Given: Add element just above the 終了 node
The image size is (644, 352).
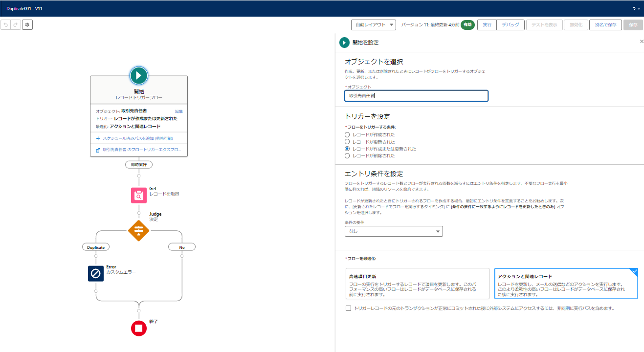Looking at the screenshot, I should (x=139, y=311).
